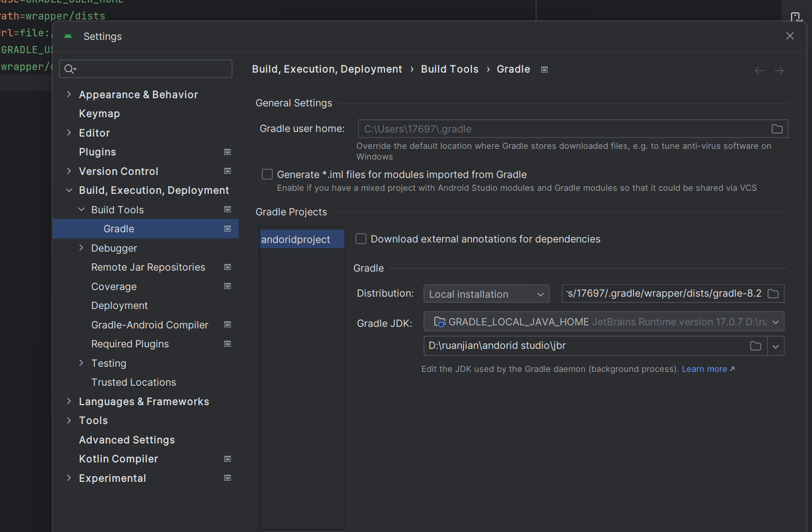Enable Generate *.iml files for modules checkbox

[267, 174]
